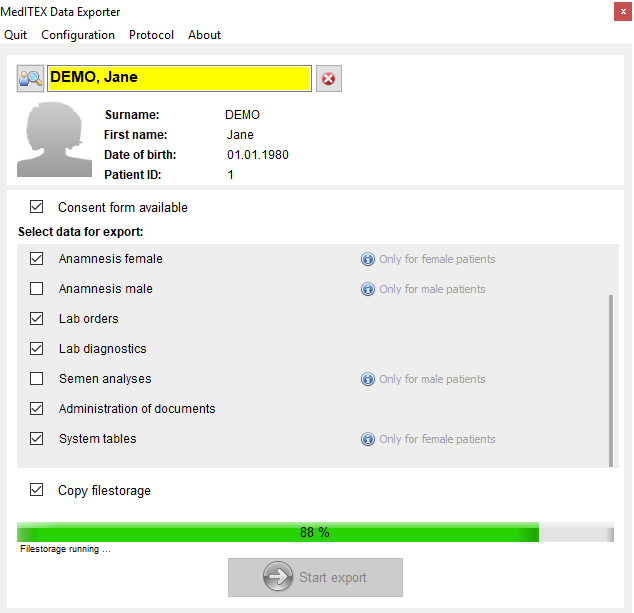Click the Start export button
The width and height of the screenshot is (634, 613).
click(315, 577)
